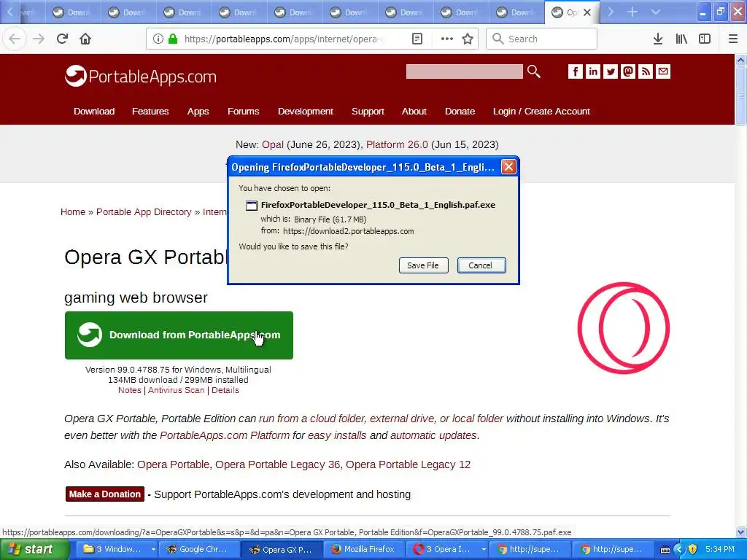
Task: Click Home breadcrumb link
Action: [73, 212]
